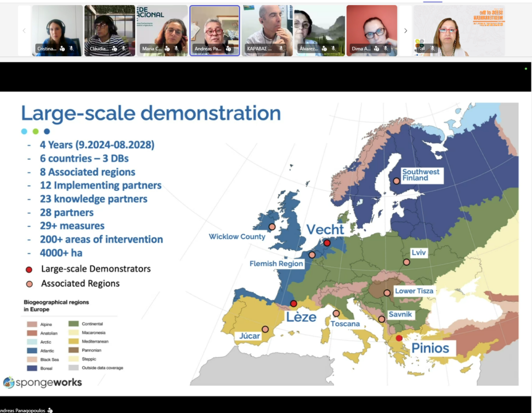532x413 pixels.
Task: Click the Mediterranean legend color swatch
Action: pos(73,341)
